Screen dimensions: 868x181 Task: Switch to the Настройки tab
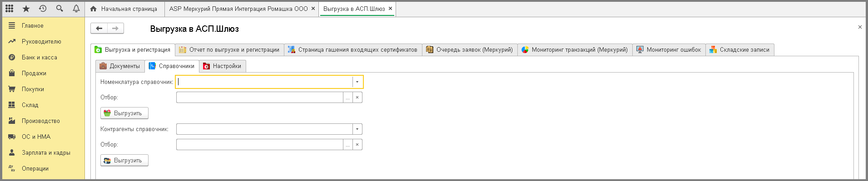tap(222, 66)
